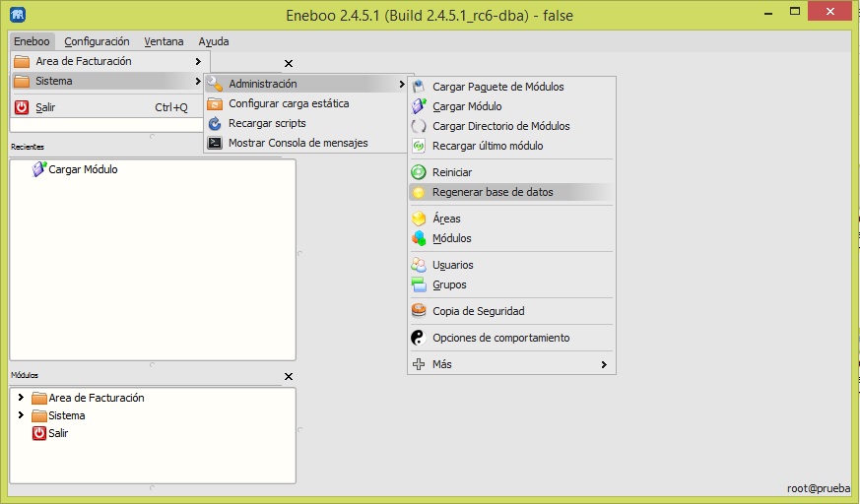
Task: Click the Áreas cube icon
Action: (419, 219)
